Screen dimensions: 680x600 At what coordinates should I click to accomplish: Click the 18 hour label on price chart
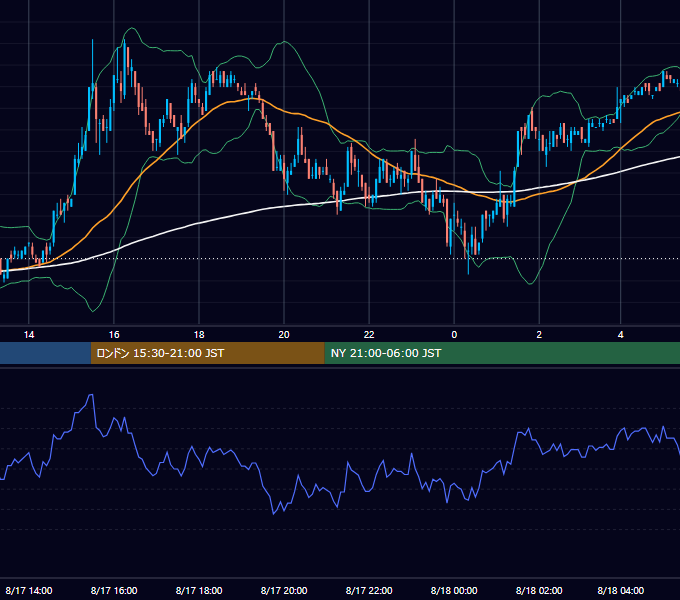[199, 335]
